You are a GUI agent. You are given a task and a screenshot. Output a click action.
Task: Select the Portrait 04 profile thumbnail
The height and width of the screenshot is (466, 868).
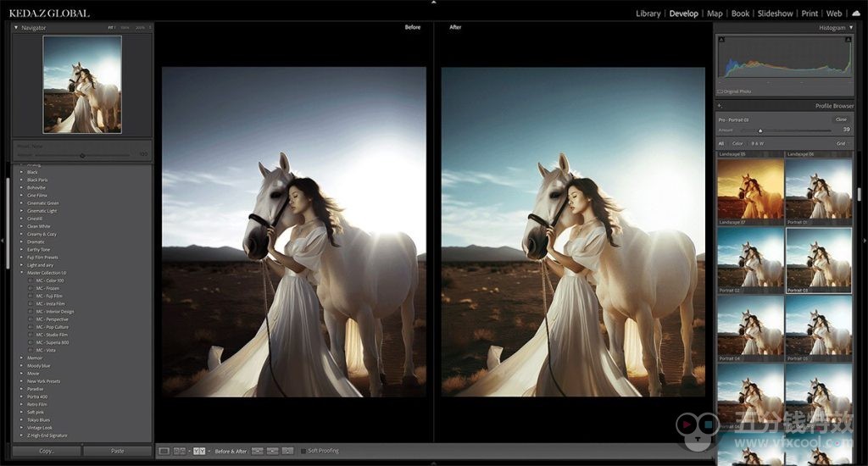[x=751, y=325]
